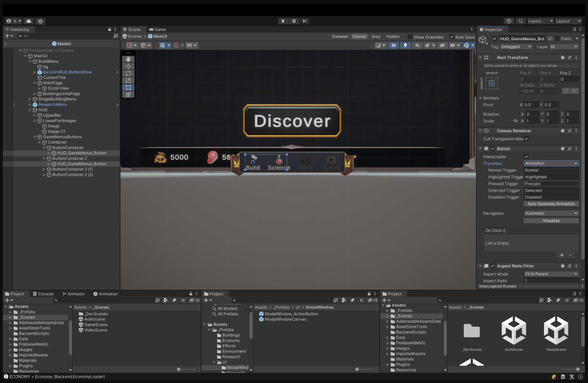
Task: Click the Rect Transform anchor preset box
Action: coord(492,83)
